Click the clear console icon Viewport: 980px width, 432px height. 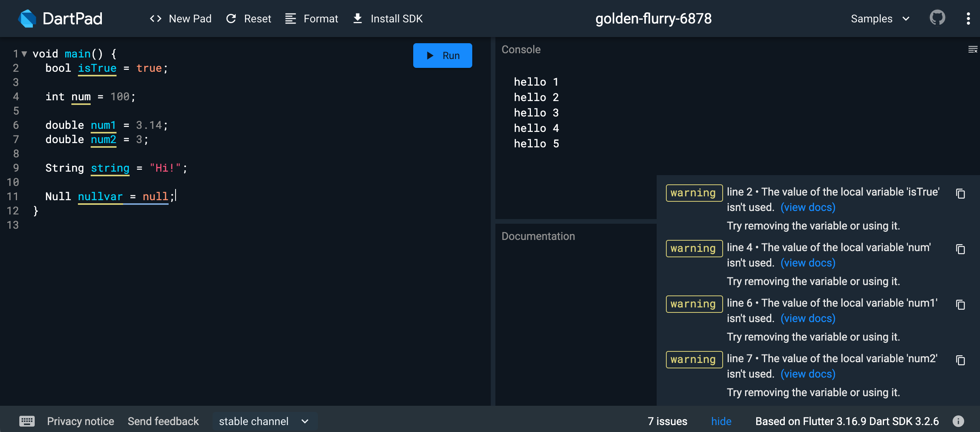pos(972,49)
